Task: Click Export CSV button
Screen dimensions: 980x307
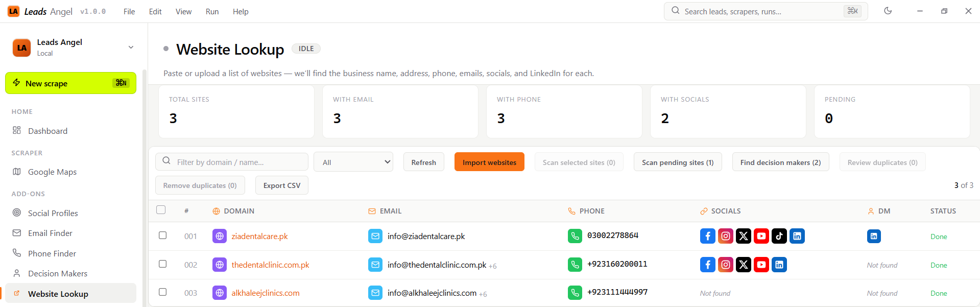Action: (x=282, y=185)
